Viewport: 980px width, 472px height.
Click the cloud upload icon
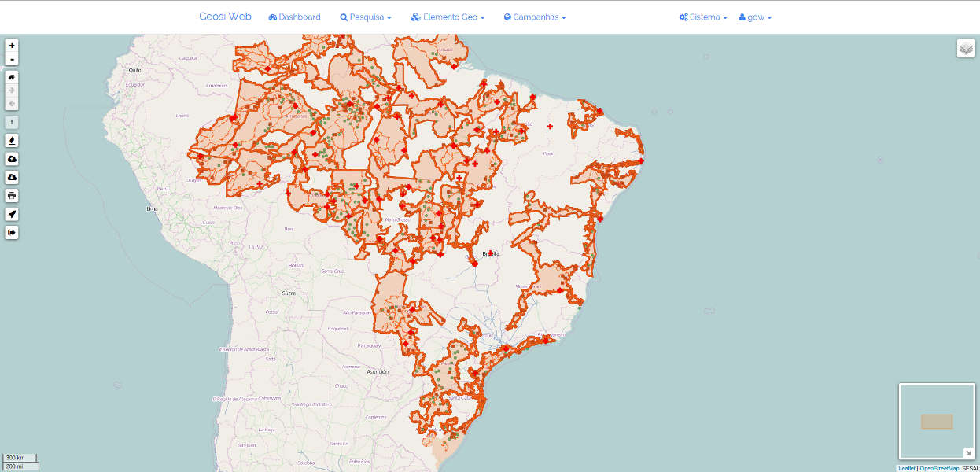(x=12, y=159)
